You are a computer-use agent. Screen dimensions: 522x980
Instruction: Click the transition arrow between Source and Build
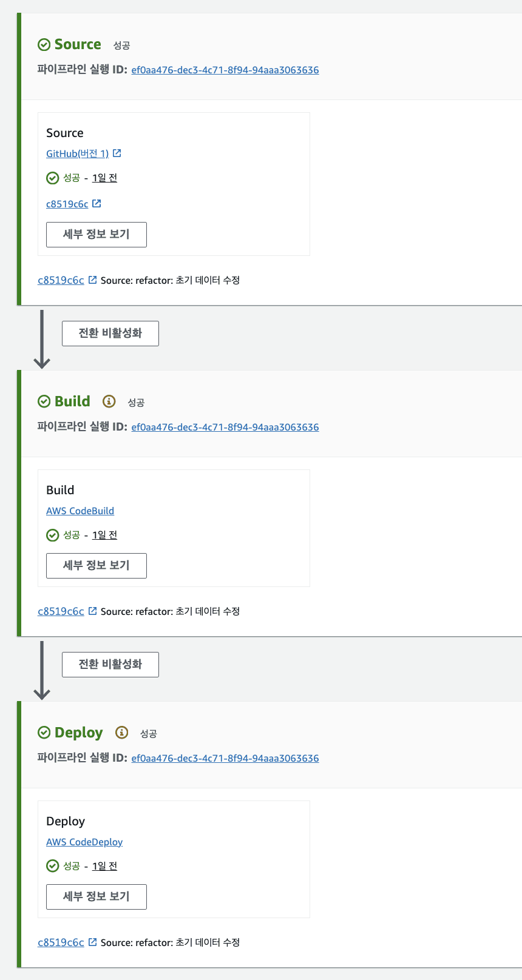41,340
